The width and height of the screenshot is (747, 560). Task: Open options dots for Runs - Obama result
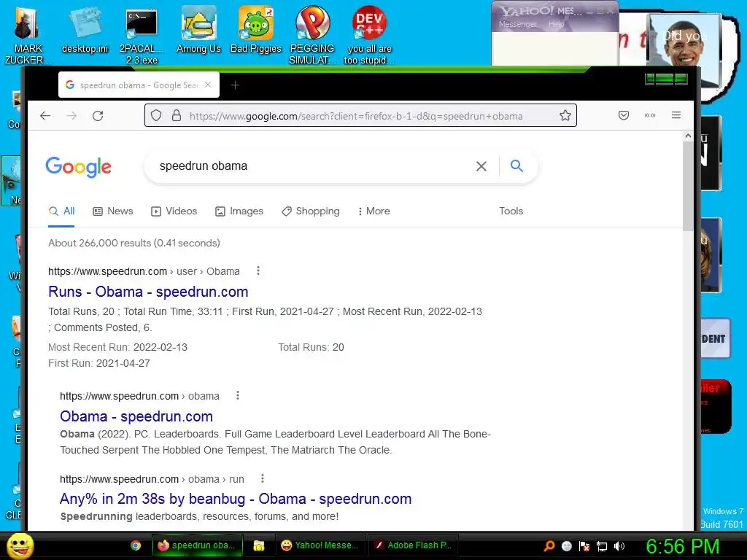[258, 271]
